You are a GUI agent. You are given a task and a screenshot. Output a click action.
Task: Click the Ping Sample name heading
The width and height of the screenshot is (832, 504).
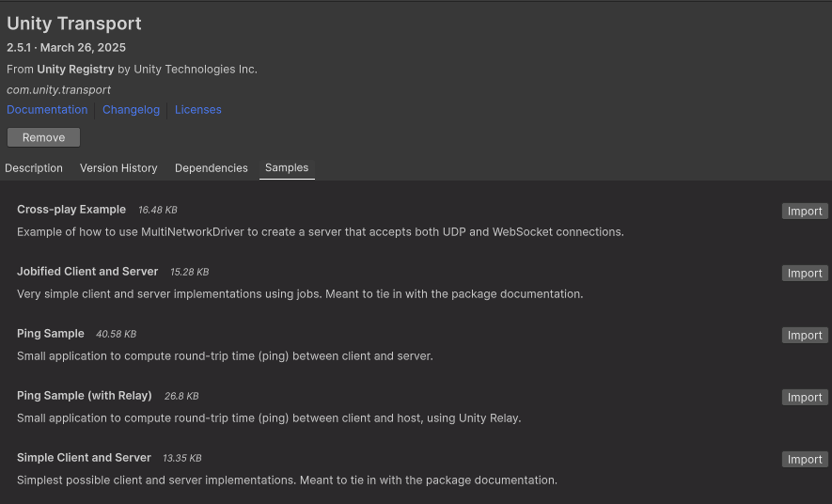51,334
